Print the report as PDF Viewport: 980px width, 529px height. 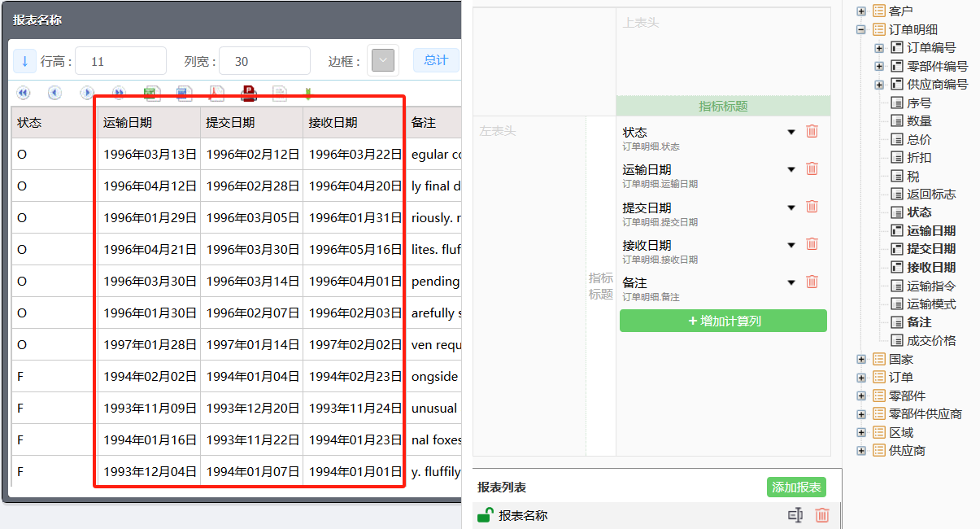pos(248,94)
